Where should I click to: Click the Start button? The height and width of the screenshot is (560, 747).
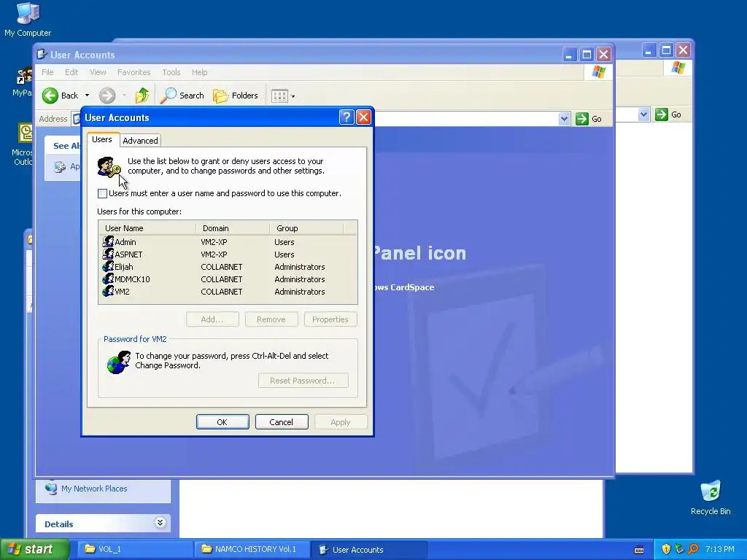35,550
